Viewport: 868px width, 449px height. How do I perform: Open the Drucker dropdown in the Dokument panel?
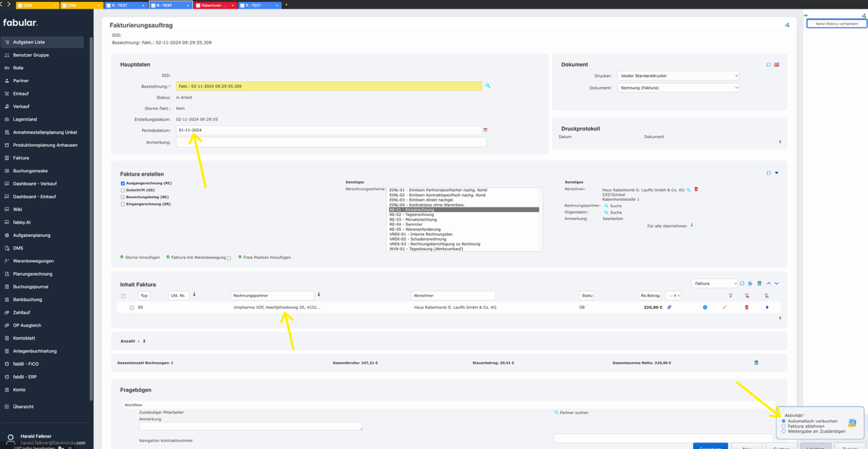point(677,75)
